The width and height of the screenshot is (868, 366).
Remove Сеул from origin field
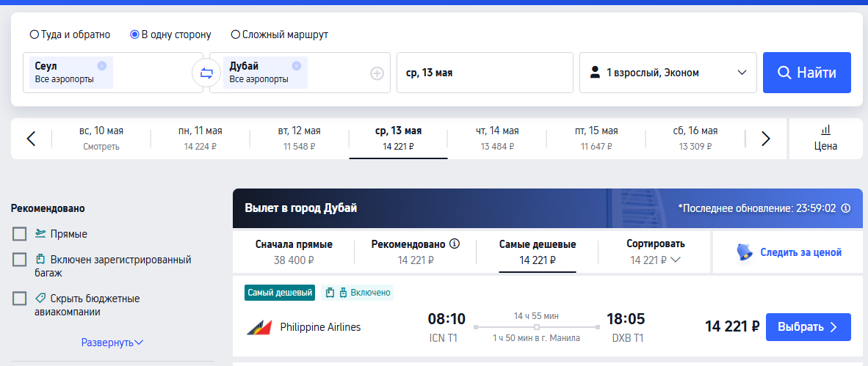102,66
